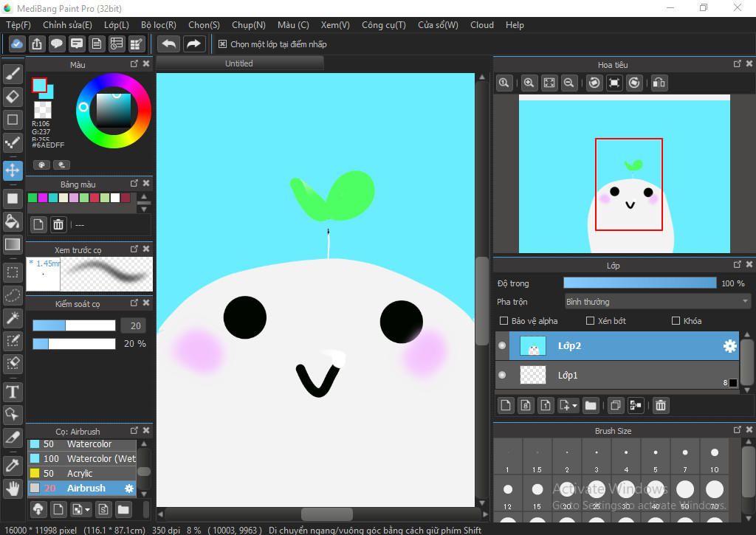
Task: Duplicate the current layer
Action: point(615,405)
